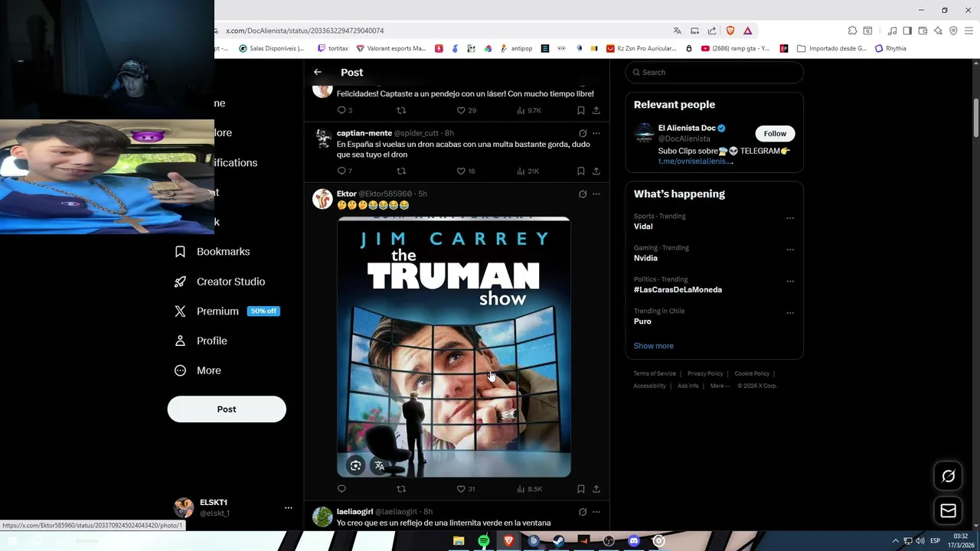Show hidden system tray icons
Image resolution: width=980 pixels, height=551 pixels.
(x=895, y=541)
